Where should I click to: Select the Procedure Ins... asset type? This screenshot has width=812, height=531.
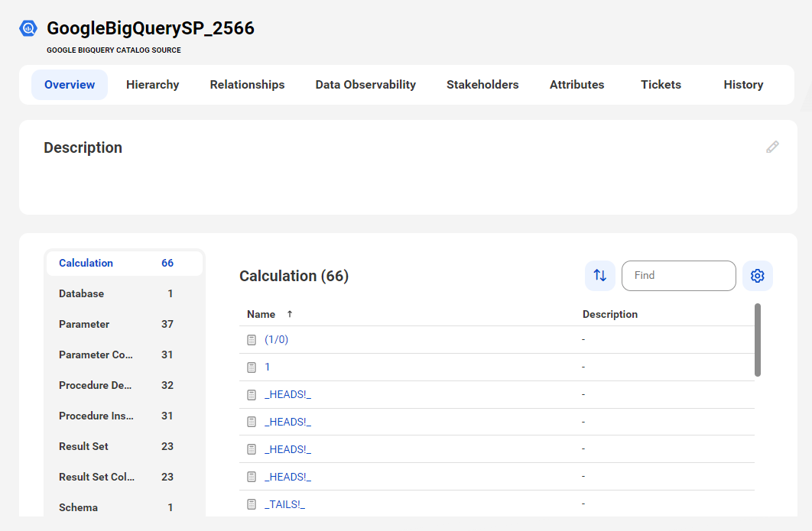(125, 416)
